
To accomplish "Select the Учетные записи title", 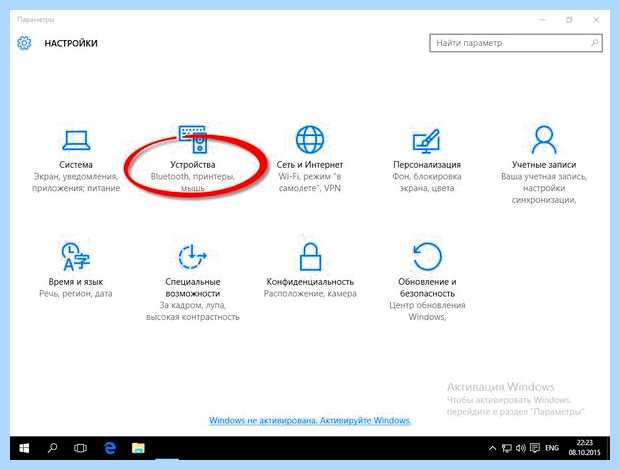I will (544, 164).
